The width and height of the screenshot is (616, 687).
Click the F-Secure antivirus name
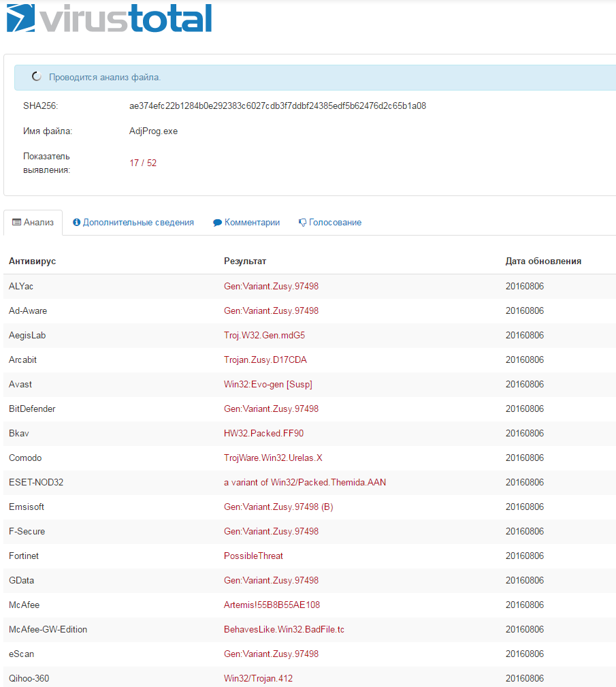click(x=27, y=532)
